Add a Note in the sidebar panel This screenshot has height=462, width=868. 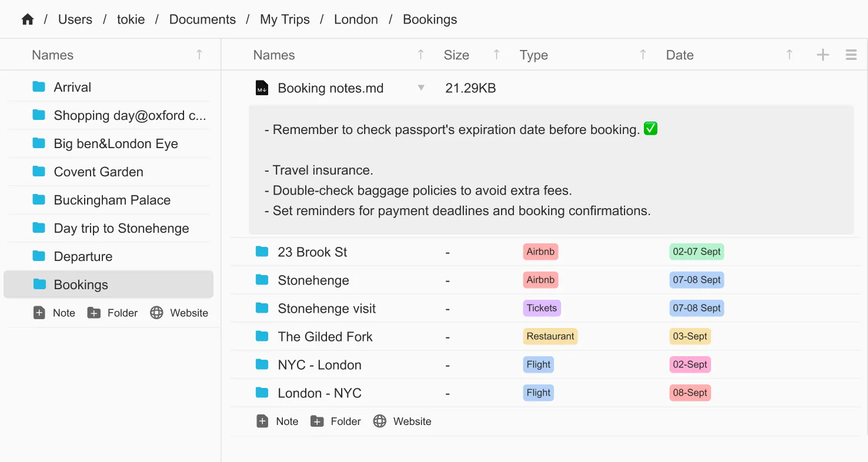(55, 313)
